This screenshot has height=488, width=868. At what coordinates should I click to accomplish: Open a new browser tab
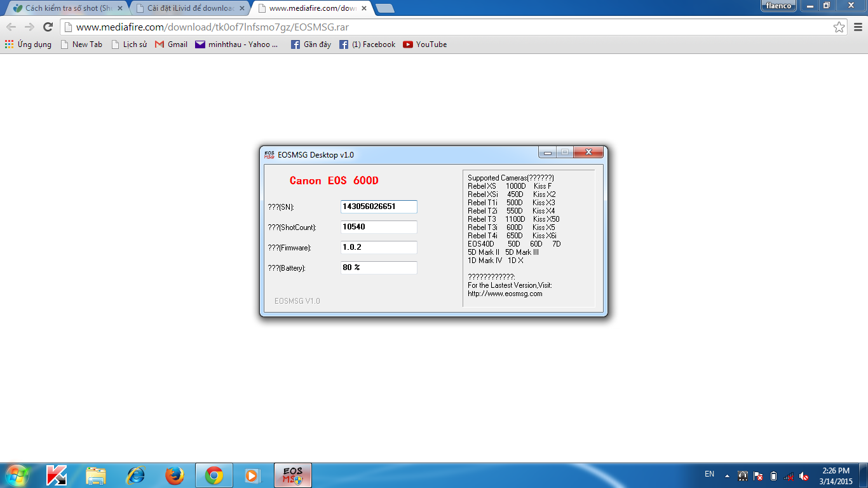tap(384, 8)
